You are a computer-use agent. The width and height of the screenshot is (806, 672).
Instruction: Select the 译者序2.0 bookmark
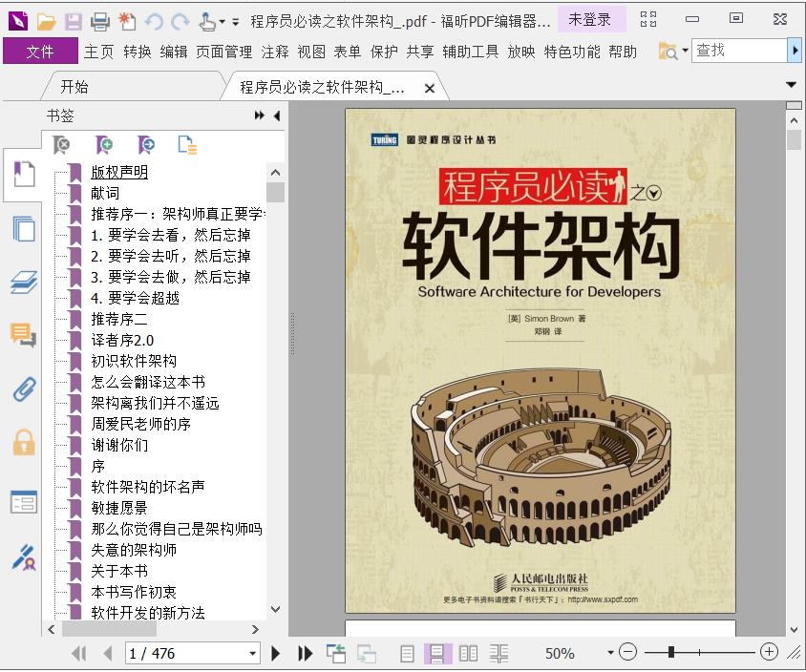tap(122, 340)
